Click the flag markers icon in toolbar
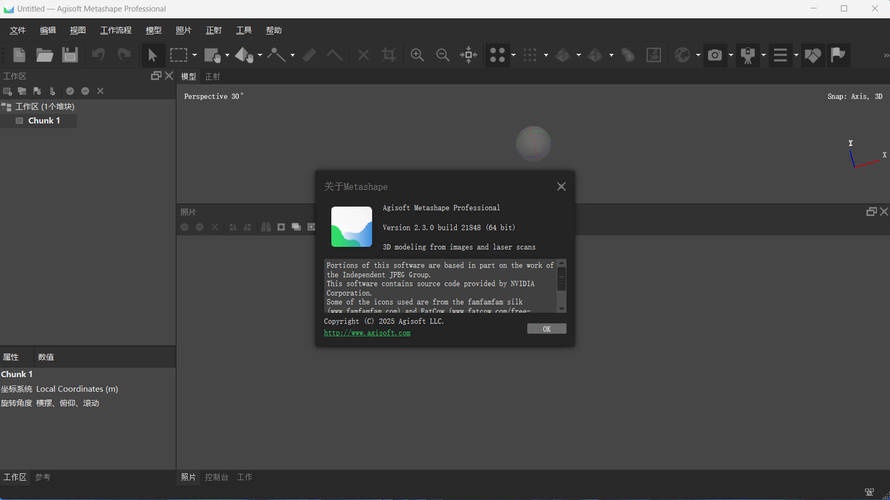Viewport: 890px width, 500px height. [x=838, y=55]
